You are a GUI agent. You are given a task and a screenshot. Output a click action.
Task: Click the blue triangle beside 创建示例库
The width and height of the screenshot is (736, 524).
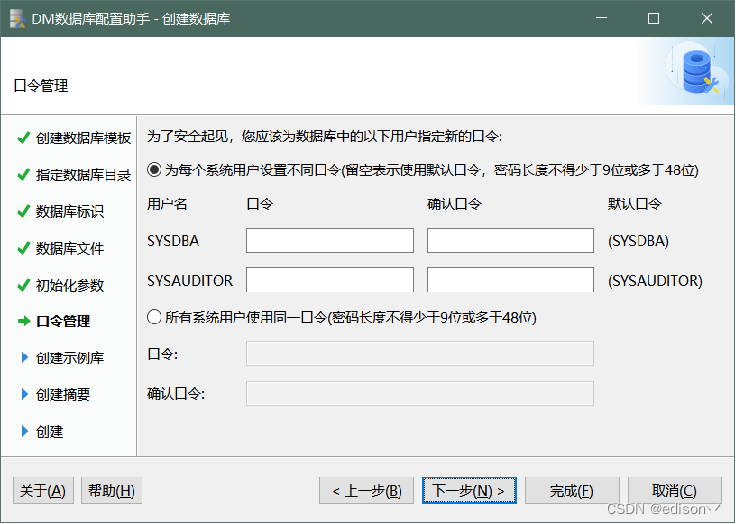click(25, 358)
